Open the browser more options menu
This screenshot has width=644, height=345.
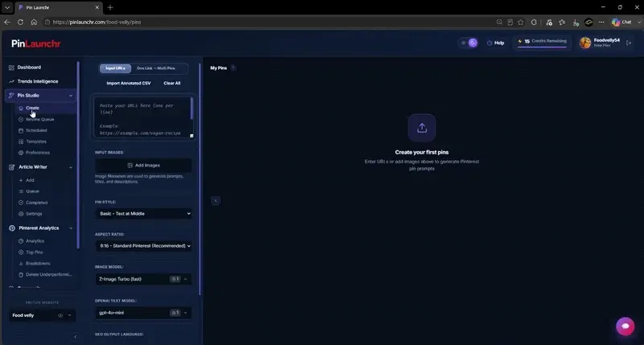(x=601, y=23)
